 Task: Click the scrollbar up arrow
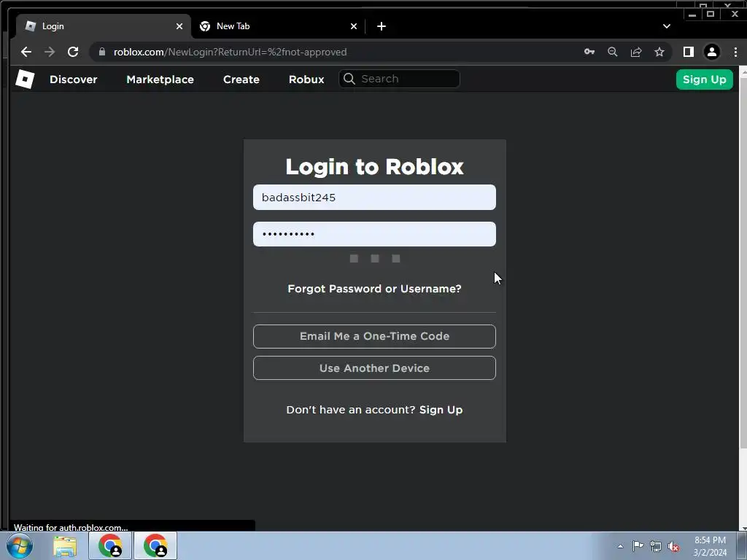[x=743, y=71]
